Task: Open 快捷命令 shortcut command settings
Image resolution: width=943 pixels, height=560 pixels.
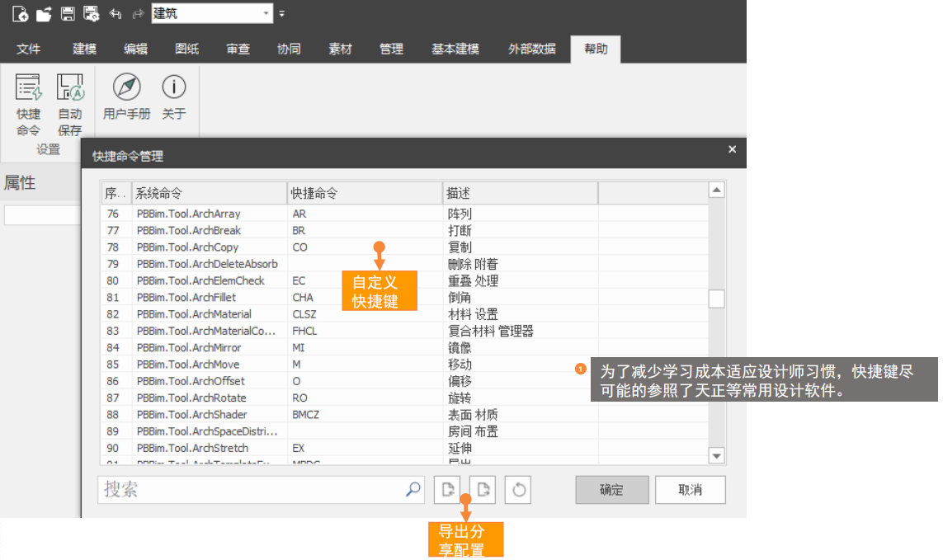Action: (28, 105)
